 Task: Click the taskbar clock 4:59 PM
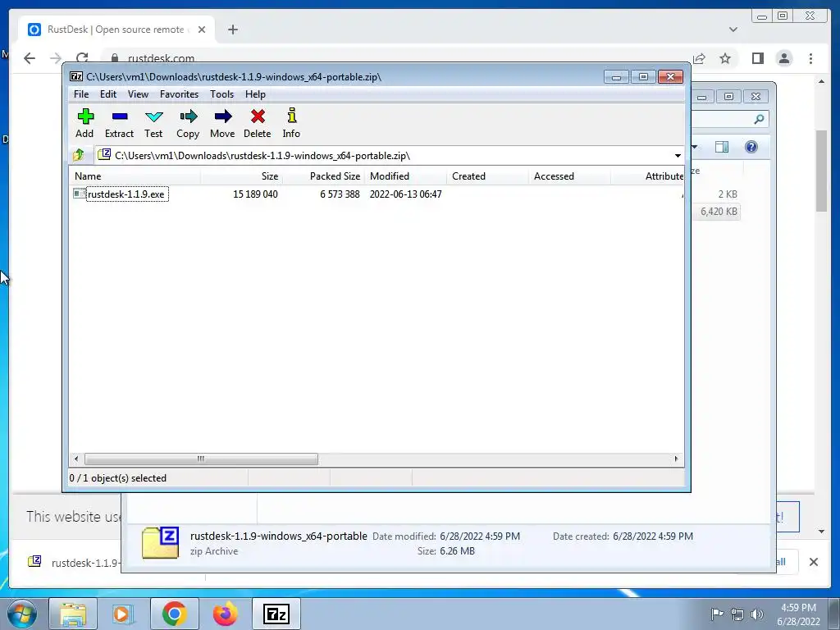coord(798,608)
